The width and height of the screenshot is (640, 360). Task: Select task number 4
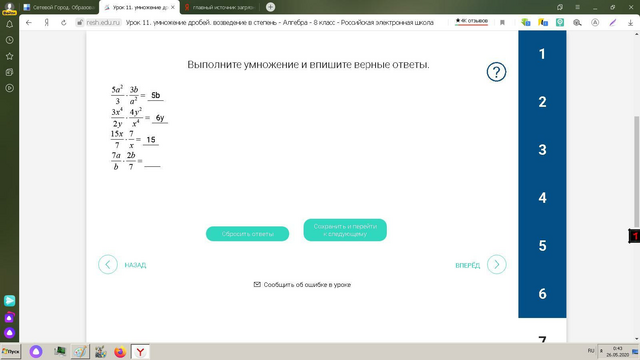[542, 198]
